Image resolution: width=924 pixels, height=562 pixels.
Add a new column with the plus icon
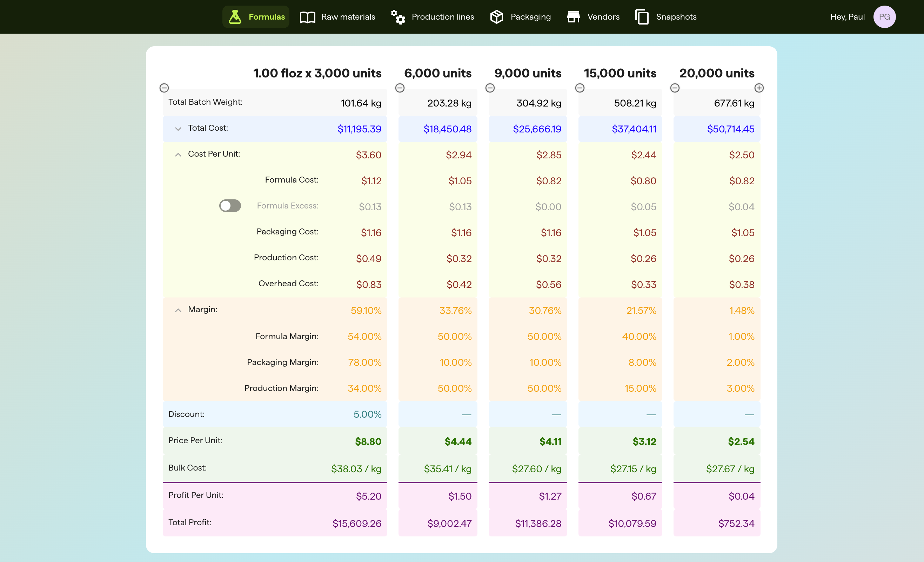point(759,88)
